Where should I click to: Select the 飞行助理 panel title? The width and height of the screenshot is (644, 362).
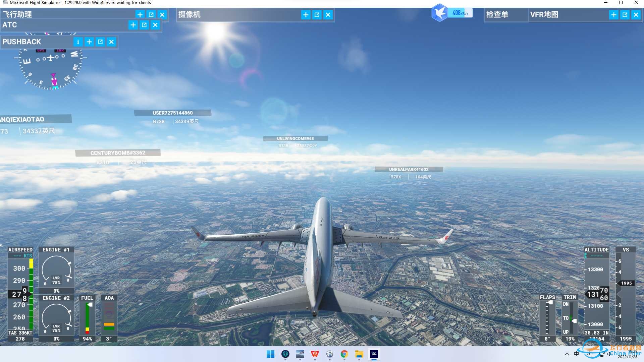pyautogui.click(x=17, y=14)
